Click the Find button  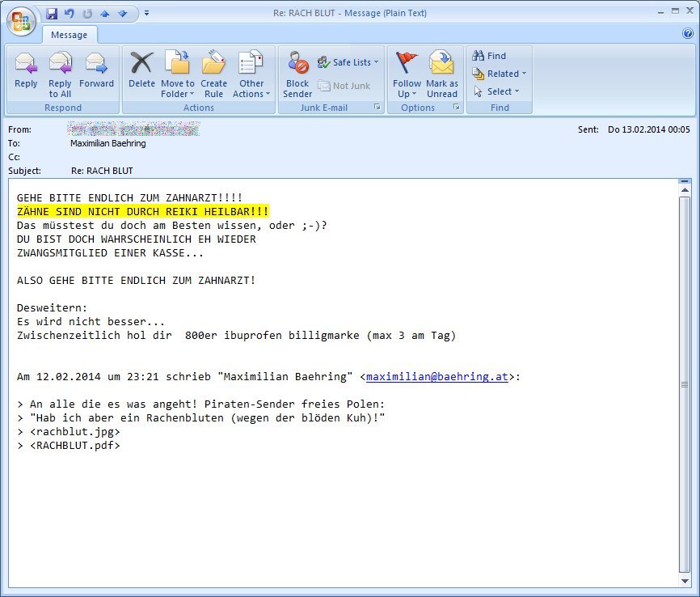tap(489, 56)
